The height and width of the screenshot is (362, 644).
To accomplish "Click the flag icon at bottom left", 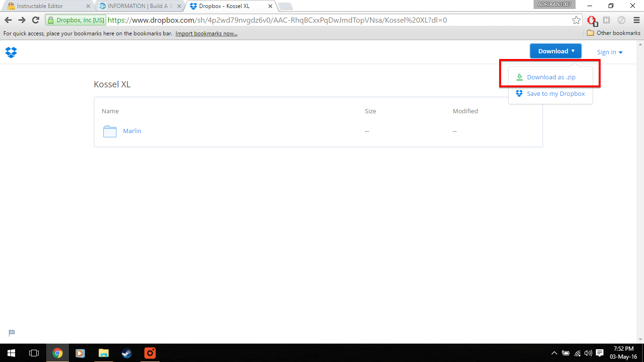I will (11, 333).
